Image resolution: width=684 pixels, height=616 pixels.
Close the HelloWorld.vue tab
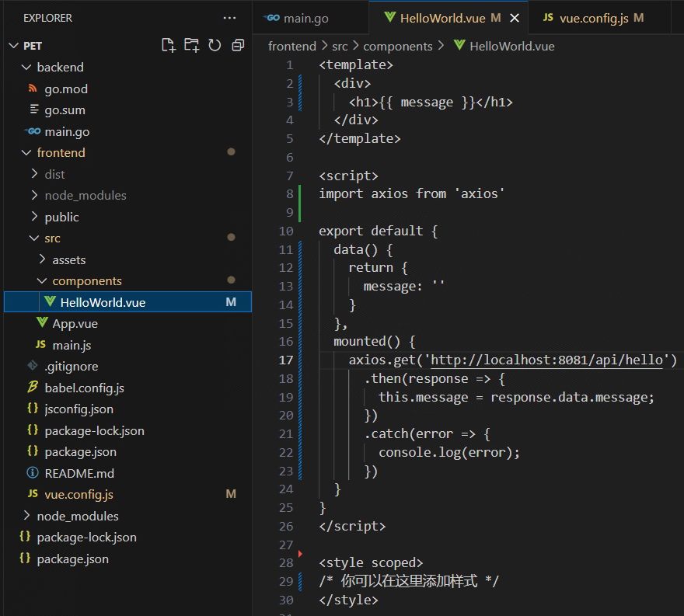pos(515,18)
